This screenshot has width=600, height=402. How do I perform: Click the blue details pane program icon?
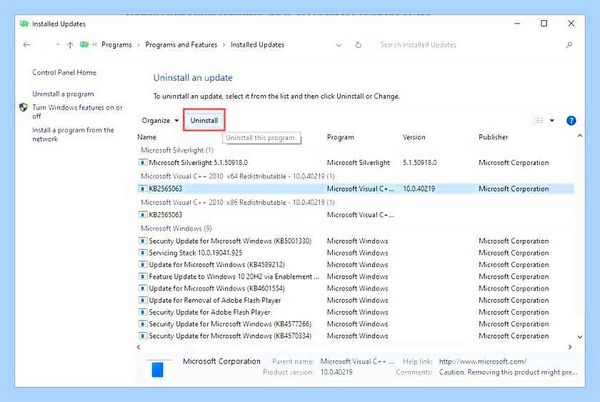(157, 370)
